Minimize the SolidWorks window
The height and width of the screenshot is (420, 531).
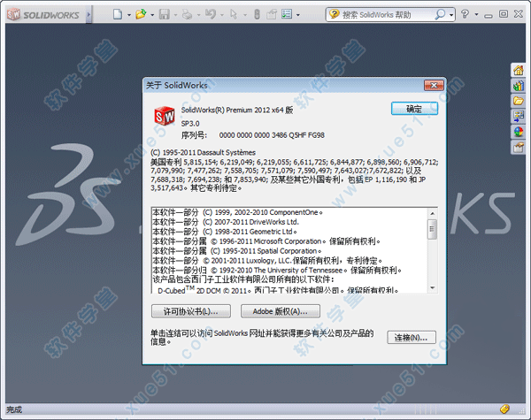(x=488, y=15)
